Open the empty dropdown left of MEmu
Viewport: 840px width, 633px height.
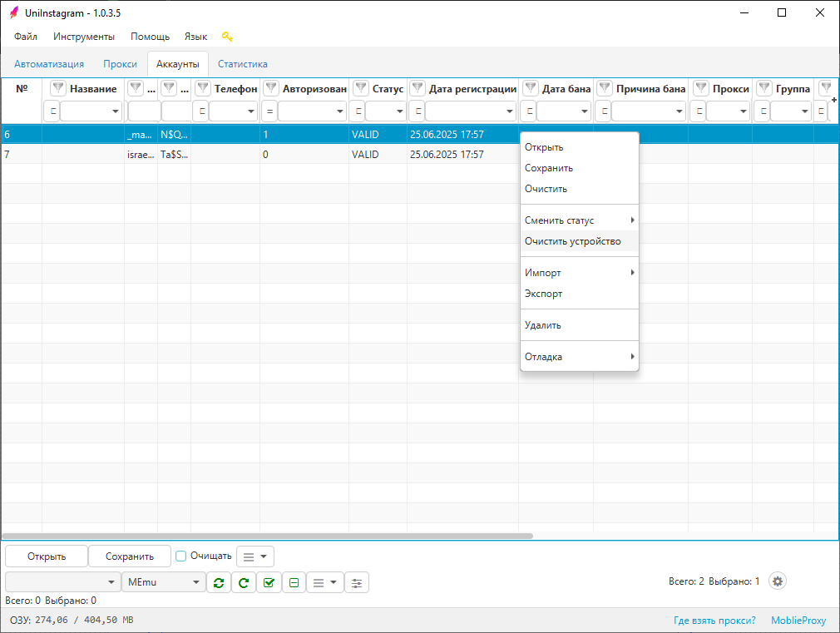(x=62, y=582)
